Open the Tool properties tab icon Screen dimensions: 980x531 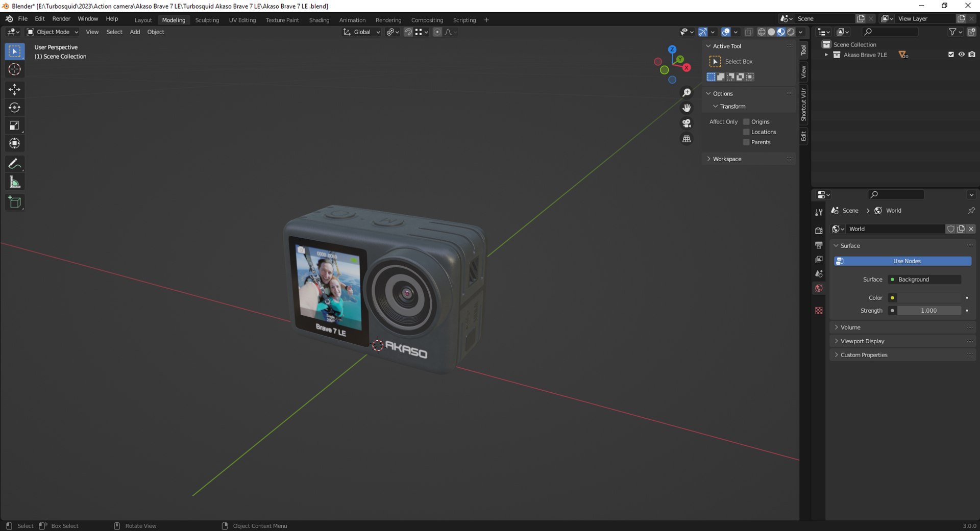(819, 212)
